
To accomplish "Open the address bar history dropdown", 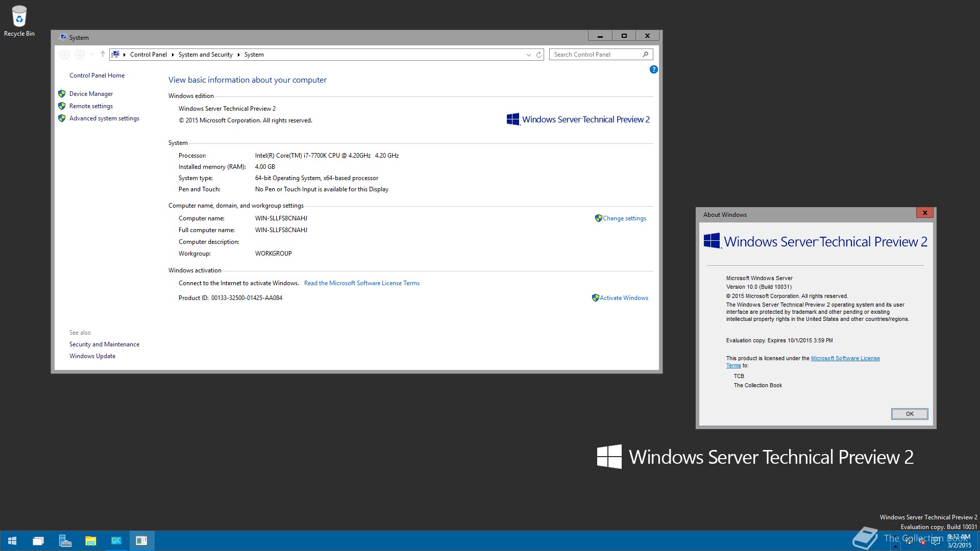I will coord(528,55).
